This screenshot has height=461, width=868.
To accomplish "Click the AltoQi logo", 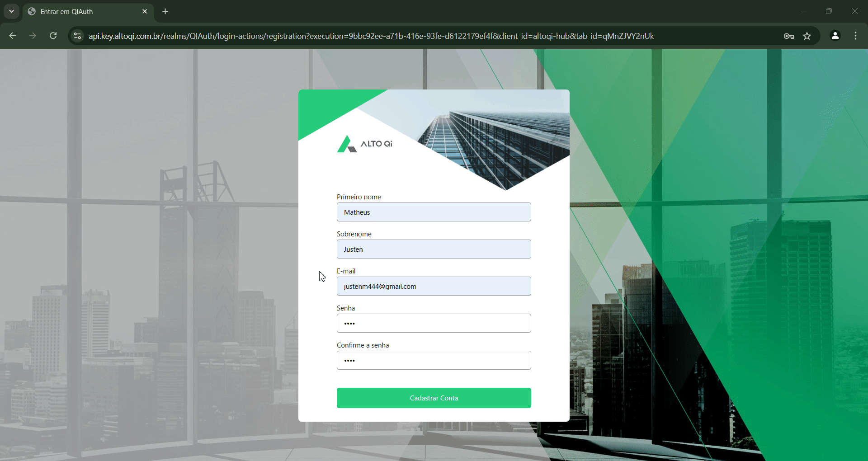I will tap(364, 144).
